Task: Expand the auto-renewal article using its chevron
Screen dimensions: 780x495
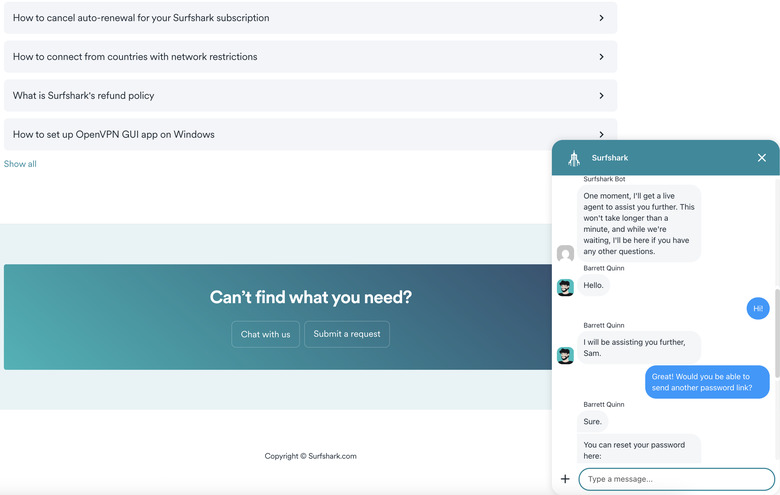Action: pos(601,18)
